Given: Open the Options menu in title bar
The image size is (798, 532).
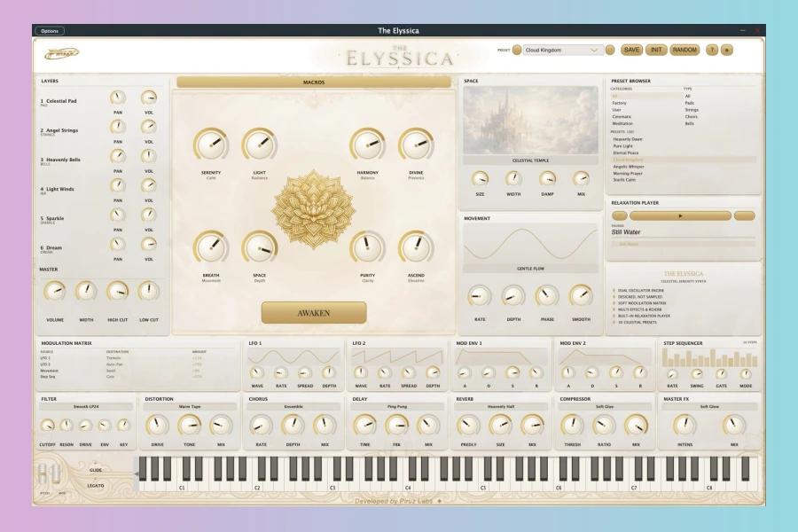Looking at the screenshot, I should click(x=50, y=31).
